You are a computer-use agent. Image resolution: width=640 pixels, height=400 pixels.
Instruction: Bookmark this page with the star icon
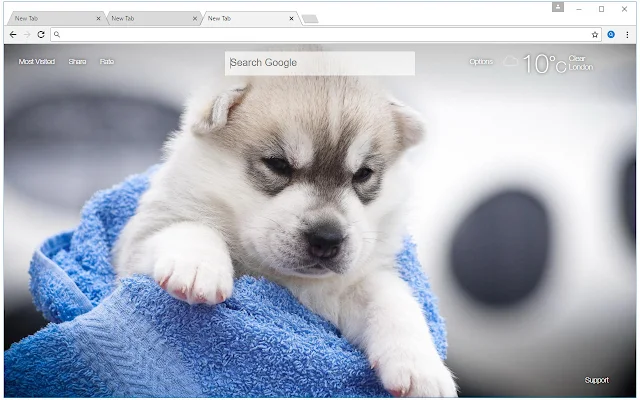pyautogui.click(x=595, y=35)
